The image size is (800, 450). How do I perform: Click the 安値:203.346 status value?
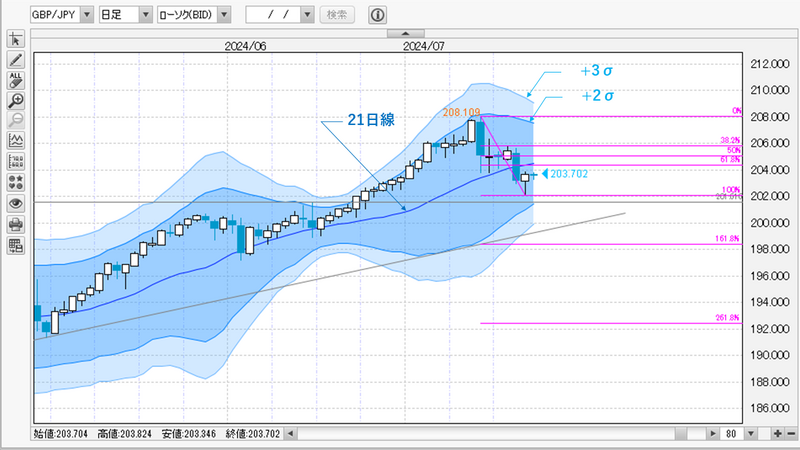coord(189,434)
